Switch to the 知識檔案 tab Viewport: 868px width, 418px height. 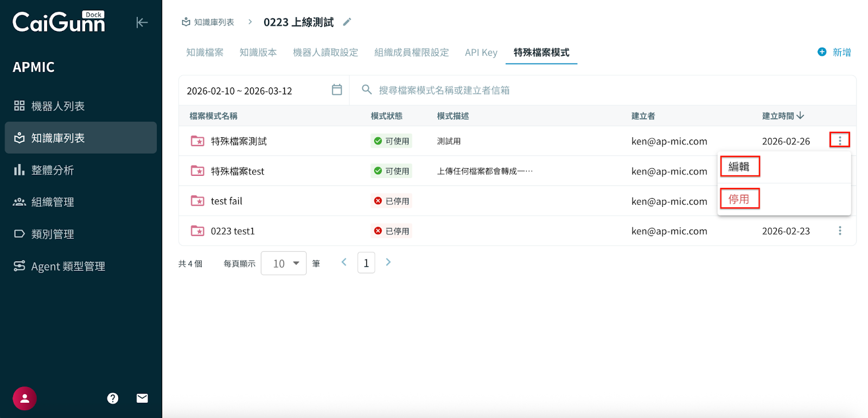pos(205,53)
